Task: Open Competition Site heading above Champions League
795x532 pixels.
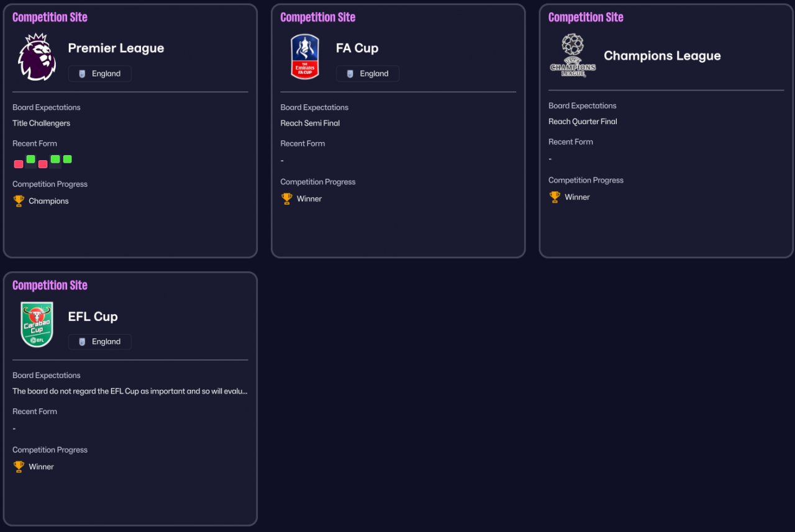Action: click(586, 17)
